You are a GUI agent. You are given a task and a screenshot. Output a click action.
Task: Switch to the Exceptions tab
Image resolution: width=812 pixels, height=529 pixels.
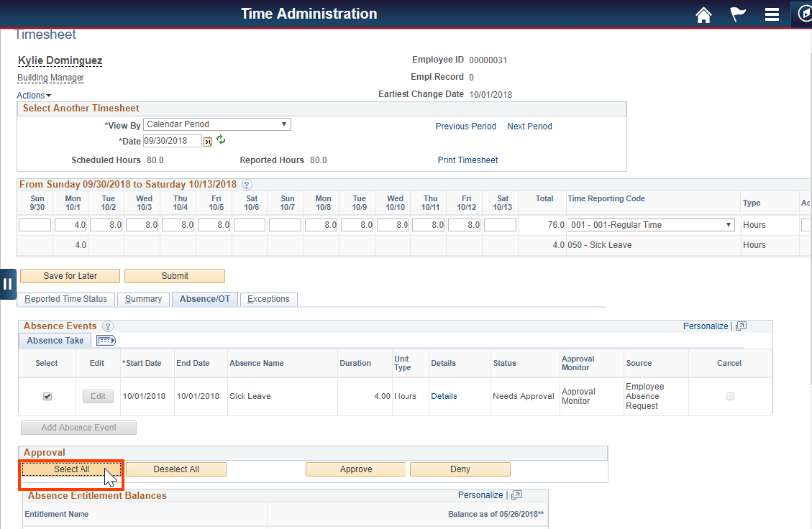click(268, 298)
